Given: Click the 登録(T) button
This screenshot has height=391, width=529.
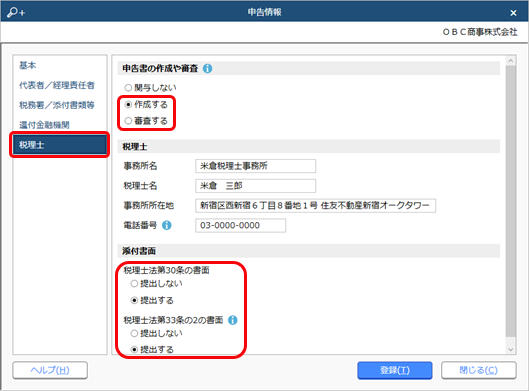Looking at the screenshot, I should pyautogui.click(x=395, y=370).
